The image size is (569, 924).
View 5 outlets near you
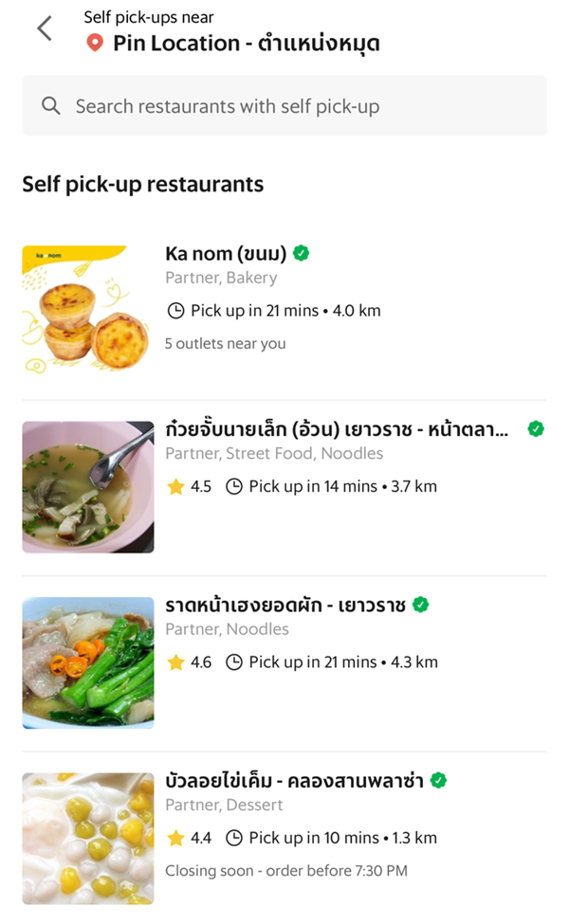tap(226, 344)
